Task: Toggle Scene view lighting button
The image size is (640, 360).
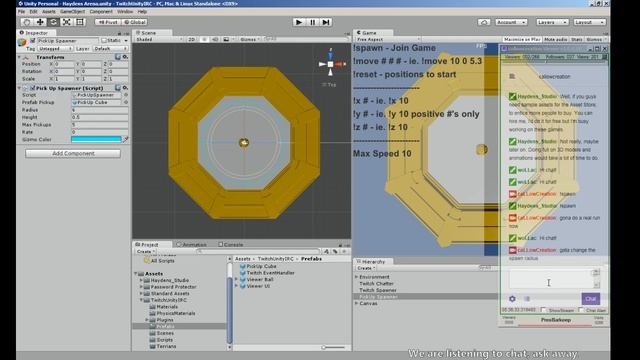Action: point(204,40)
